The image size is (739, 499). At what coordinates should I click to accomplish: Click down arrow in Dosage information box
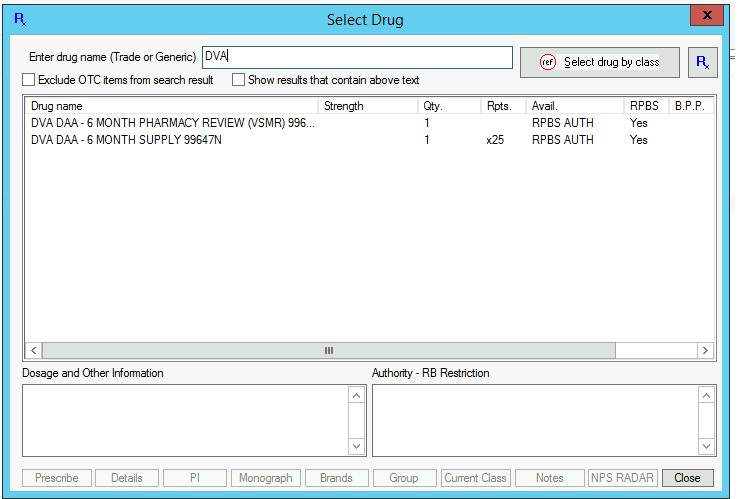356,446
